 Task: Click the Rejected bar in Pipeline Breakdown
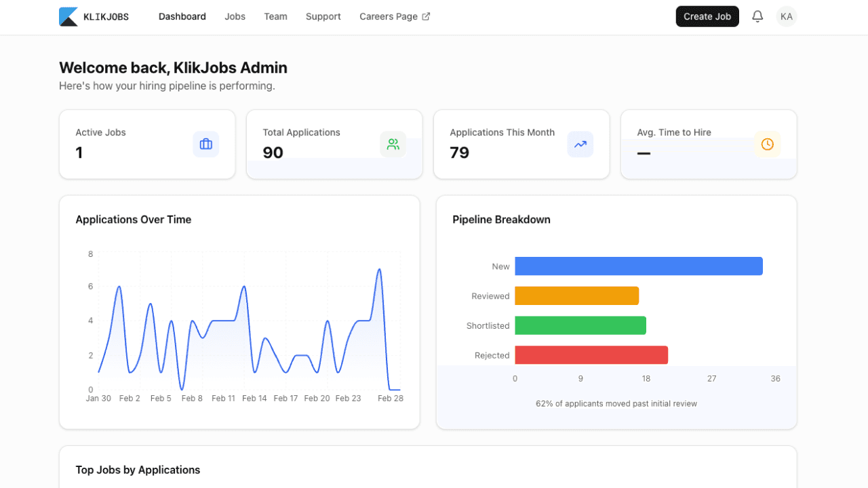click(x=590, y=354)
